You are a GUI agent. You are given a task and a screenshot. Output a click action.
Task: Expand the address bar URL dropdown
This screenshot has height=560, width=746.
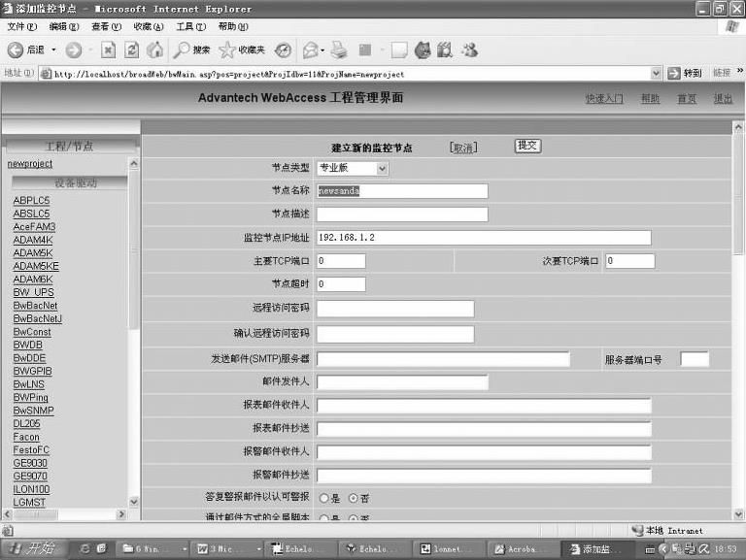click(x=657, y=73)
